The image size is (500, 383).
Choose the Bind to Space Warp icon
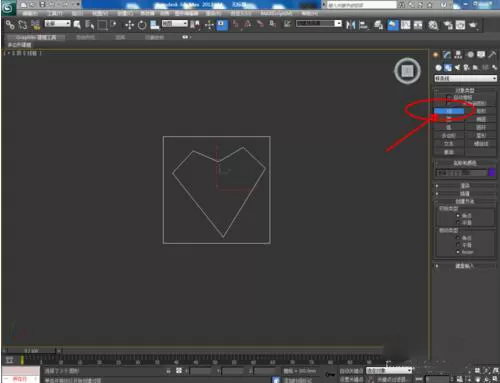(35, 25)
